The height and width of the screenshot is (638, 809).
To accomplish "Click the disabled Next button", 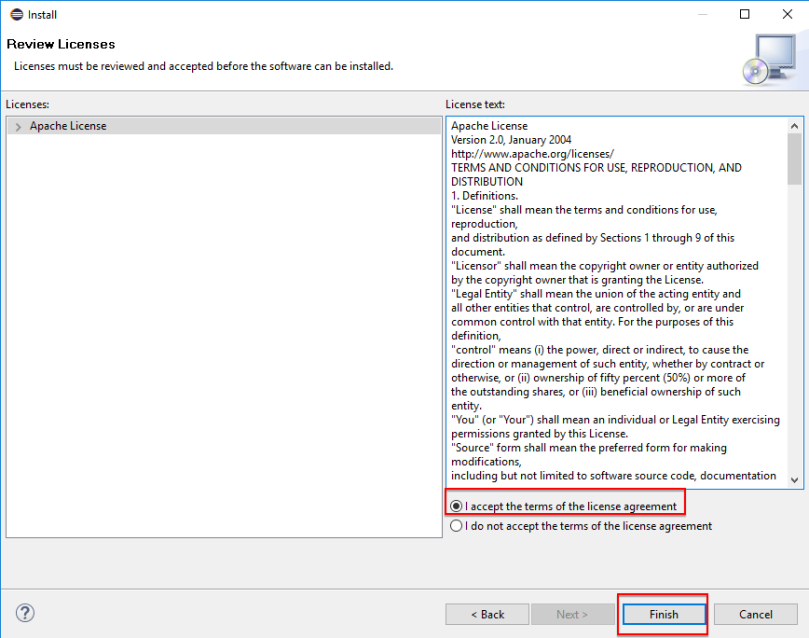I will coord(572,614).
